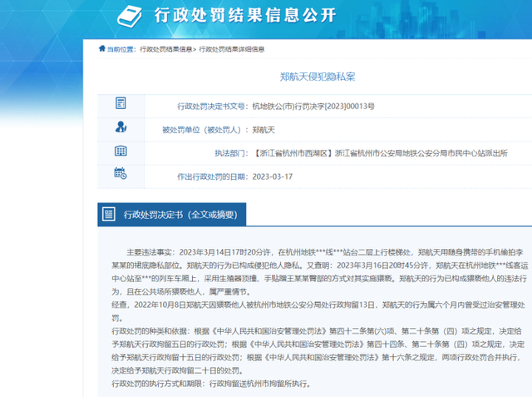This screenshot has width=532, height=397.
Task: Click the decision document icon in blue tab
Action: coord(109,214)
